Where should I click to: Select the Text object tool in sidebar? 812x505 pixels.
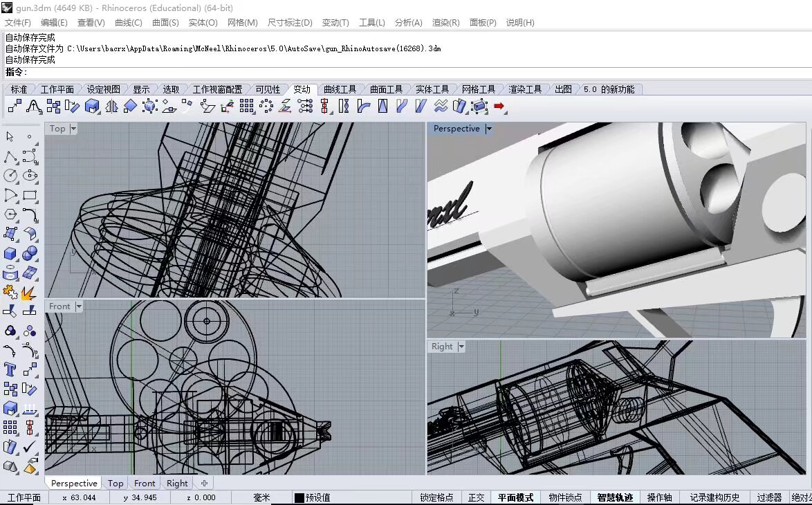click(10, 369)
